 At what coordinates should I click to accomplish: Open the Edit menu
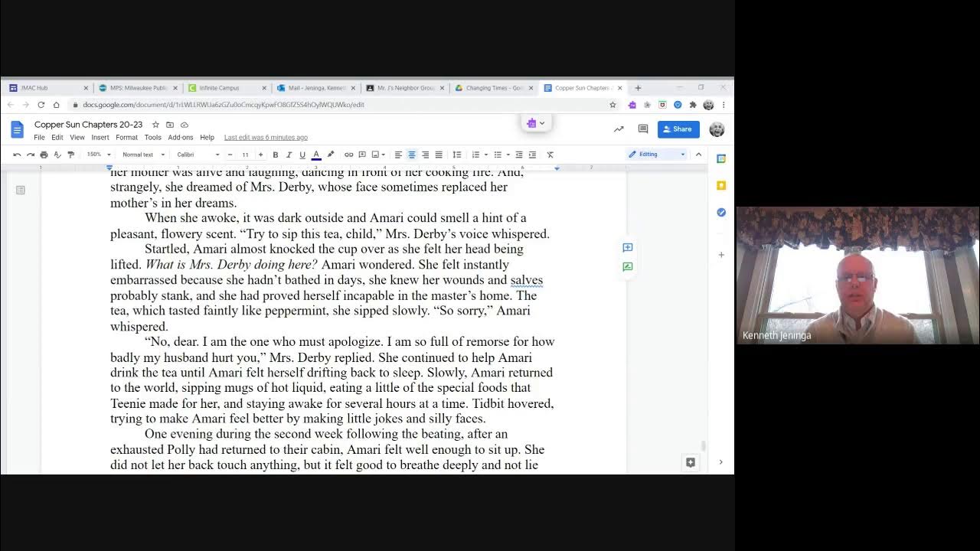point(57,138)
